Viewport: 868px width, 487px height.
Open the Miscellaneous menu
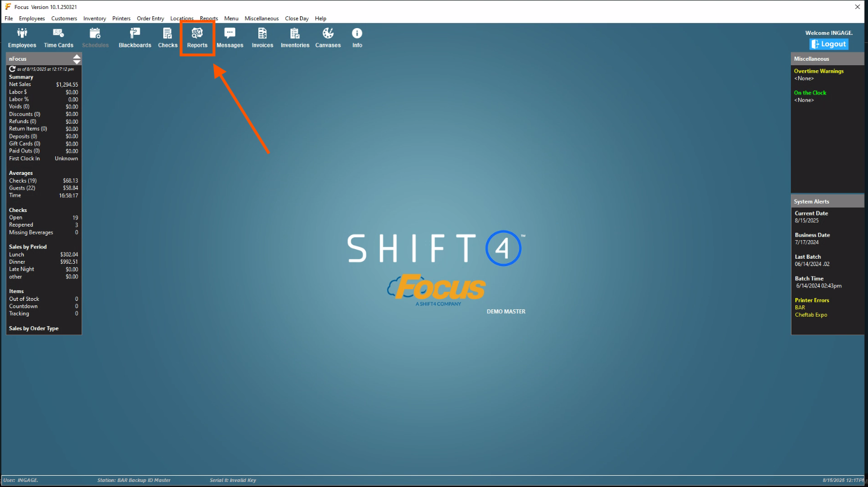(x=262, y=19)
